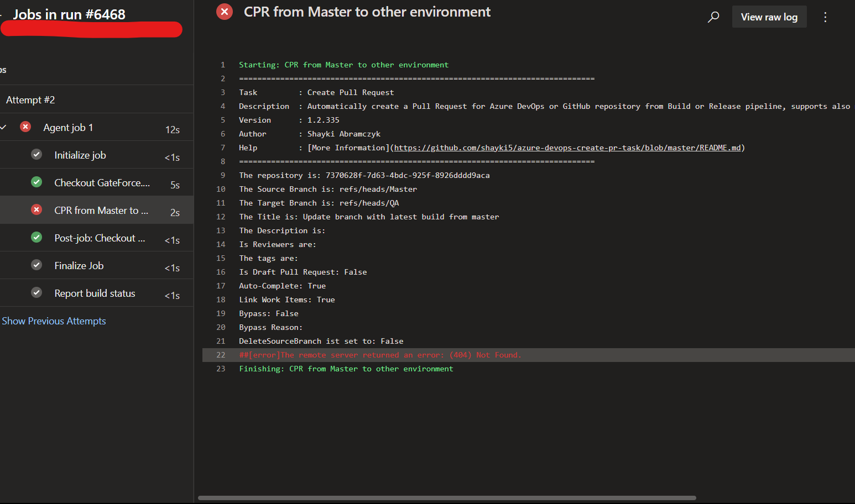Click the checkmark icon on Finalize Job
855x504 pixels.
[37, 265]
